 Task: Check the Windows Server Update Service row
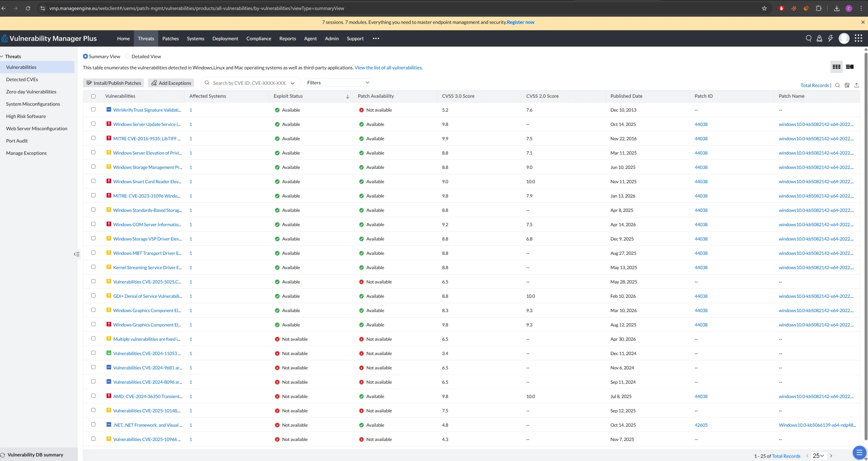click(x=93, y=123)
